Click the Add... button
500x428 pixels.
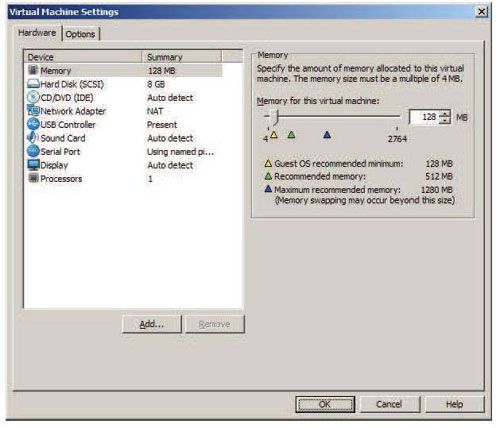coord(152,324)
